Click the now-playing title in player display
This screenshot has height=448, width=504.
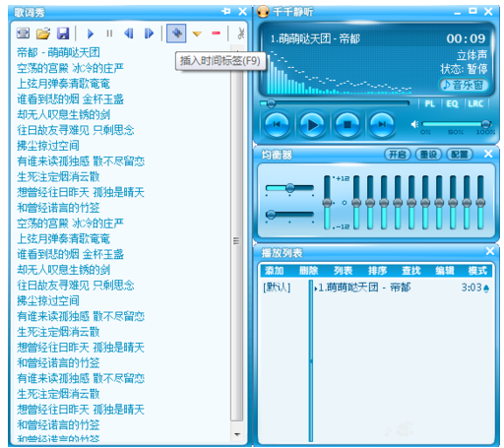pos(315,39)
